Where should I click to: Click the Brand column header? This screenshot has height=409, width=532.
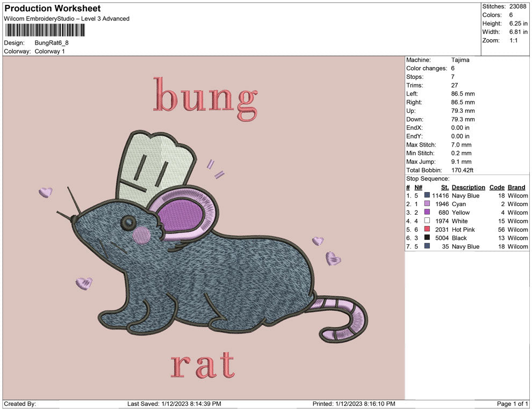pyautogui.click(x=516, y=187)
